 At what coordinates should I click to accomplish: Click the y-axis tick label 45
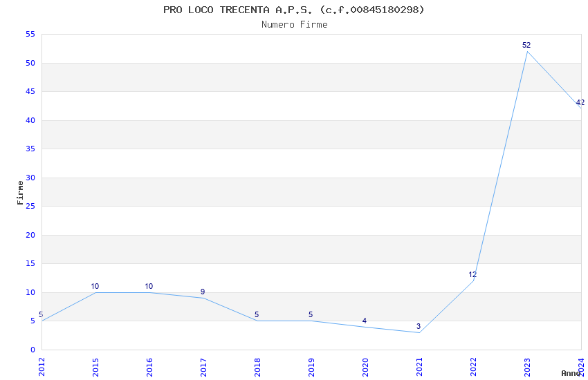(30, 92)
